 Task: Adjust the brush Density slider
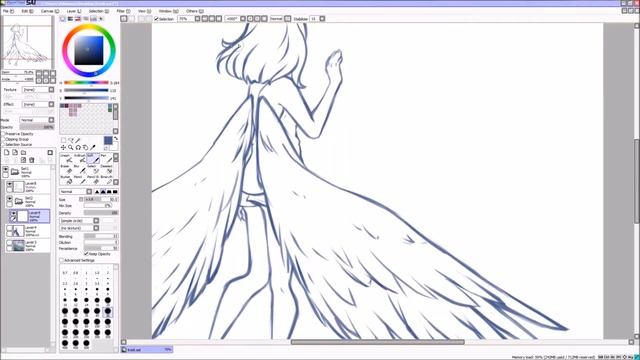click(101, 213)
